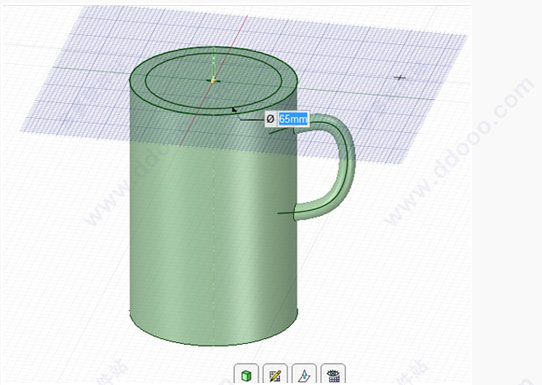The image size is (542, 385).
Task: Select the pencil sketch plane icon
Action: pos(275,375)
